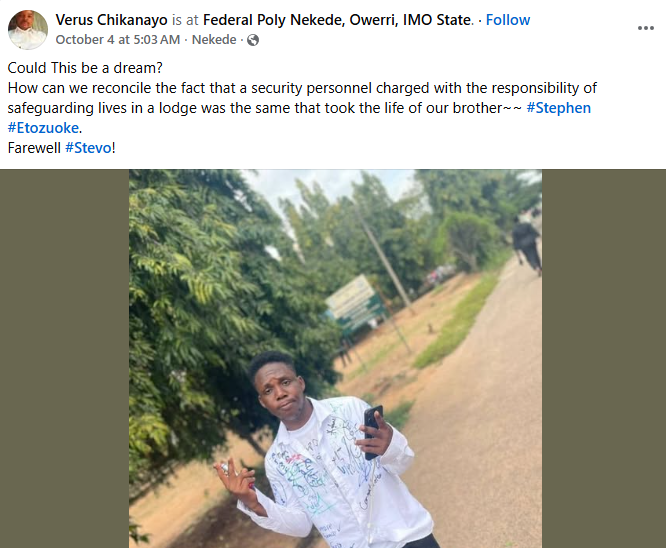The image size is (666, 548).
Task: Follow Verus Chikanayo
Action: click(x=508, y=20)
